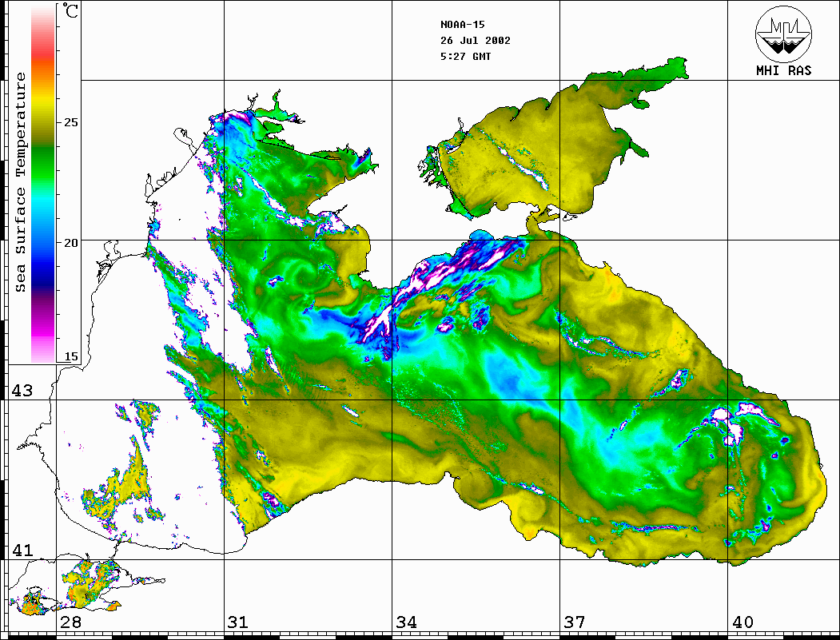Viewport: 840px width, 640px height.
Task: Click latitude label '41'
Action: (x=22, y=551)
